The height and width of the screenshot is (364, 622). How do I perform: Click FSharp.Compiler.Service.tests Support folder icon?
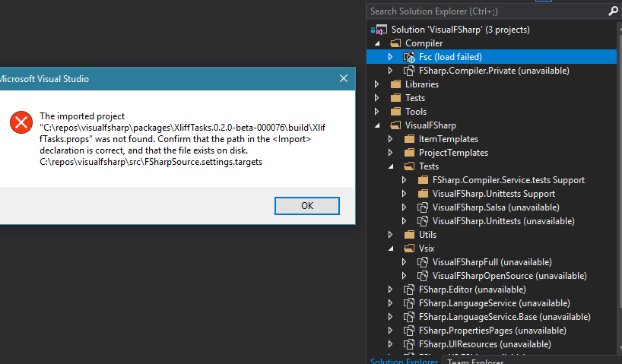pos(423,180)
